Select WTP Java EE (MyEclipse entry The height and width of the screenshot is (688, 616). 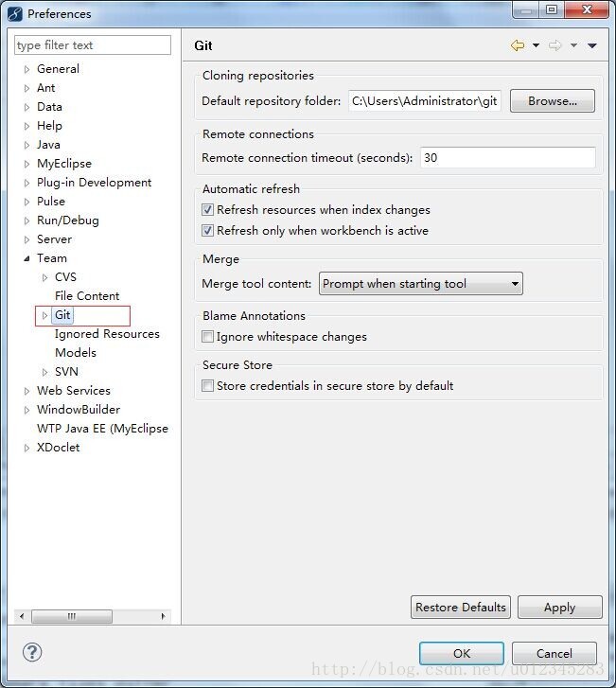tap(102, 429)
